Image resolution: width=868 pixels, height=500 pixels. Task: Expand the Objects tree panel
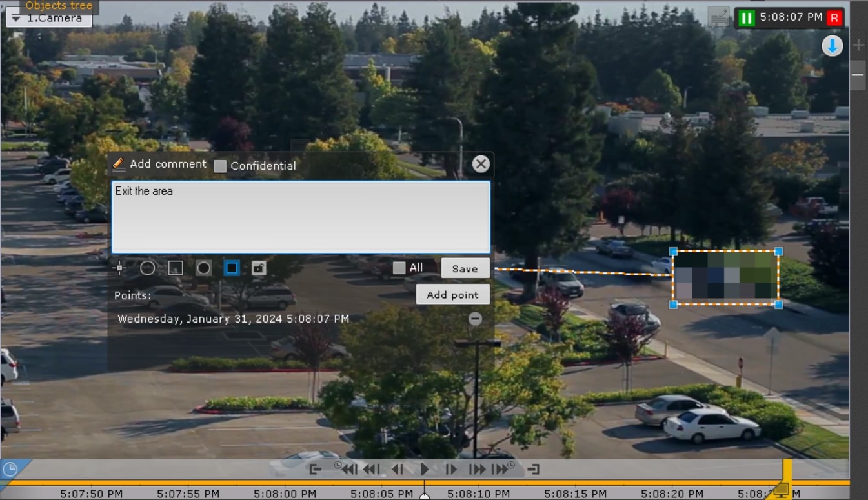point(59,5)
